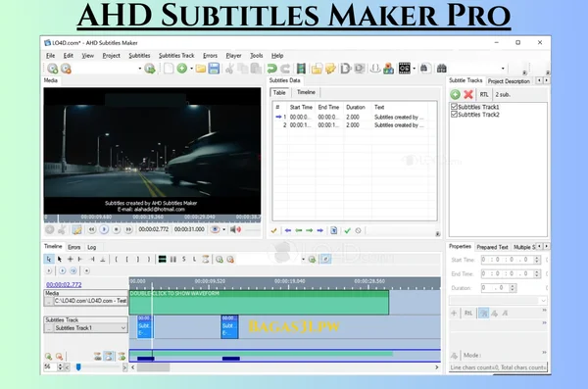
Task: Expand the first combo box in main toolbar
Action: (140, 69)
